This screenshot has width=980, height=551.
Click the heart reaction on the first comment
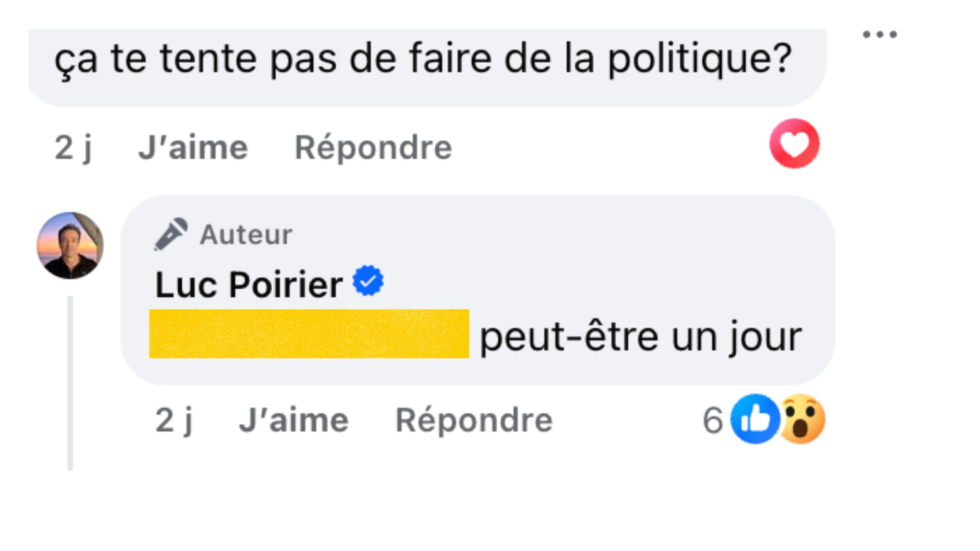(x=794, y=143)
